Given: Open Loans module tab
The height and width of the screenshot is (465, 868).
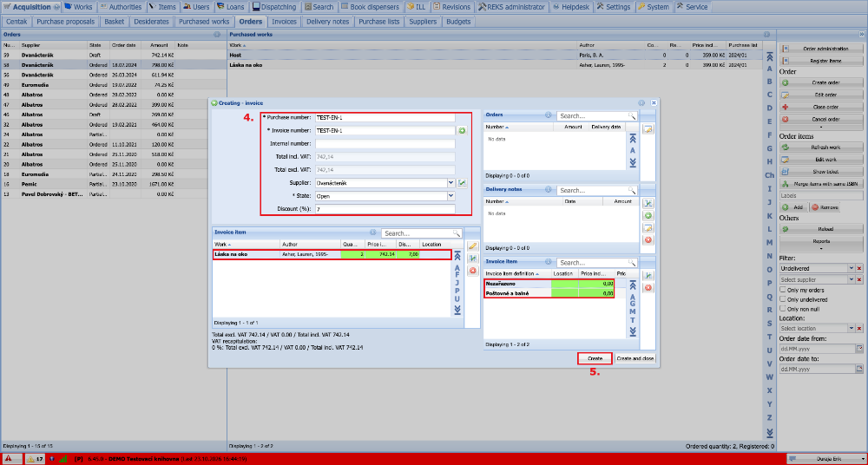Looking at the screenshot, I should (x=233, y=7).
